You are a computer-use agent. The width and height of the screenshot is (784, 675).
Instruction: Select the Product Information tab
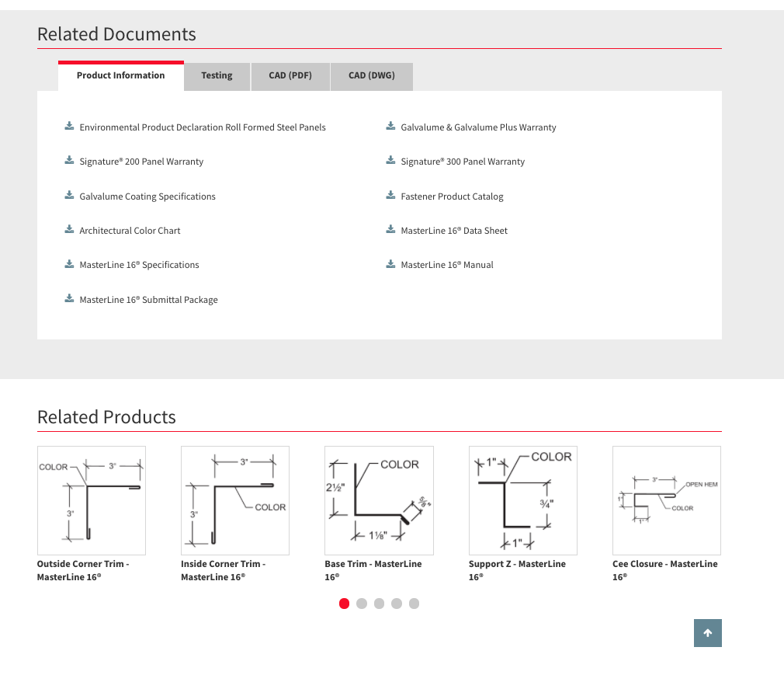point(120,75)
